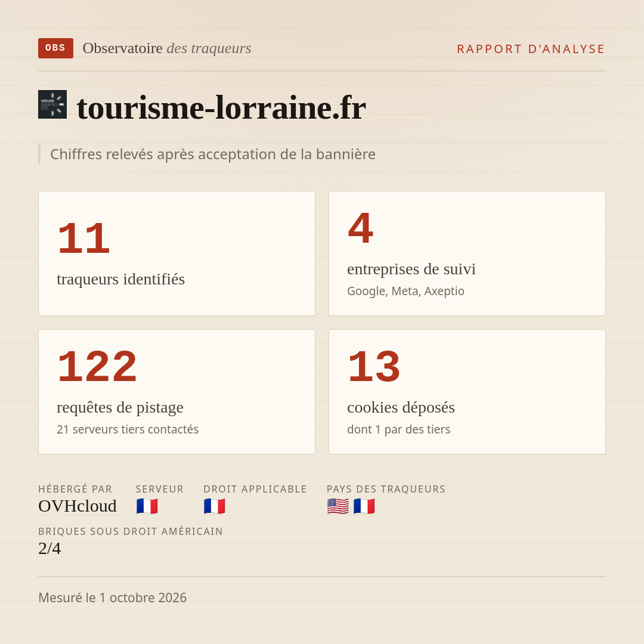Click the 'Hébergé par' label

pos(75,489)
